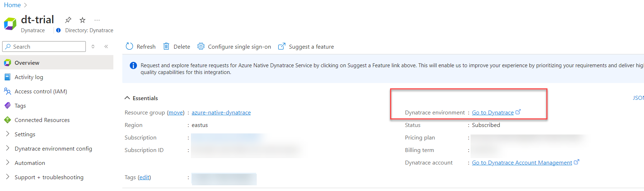The height and width of the screenshot is (191, 644).
Task: Open Access control (IAM) page
Action: click(40, 92)
